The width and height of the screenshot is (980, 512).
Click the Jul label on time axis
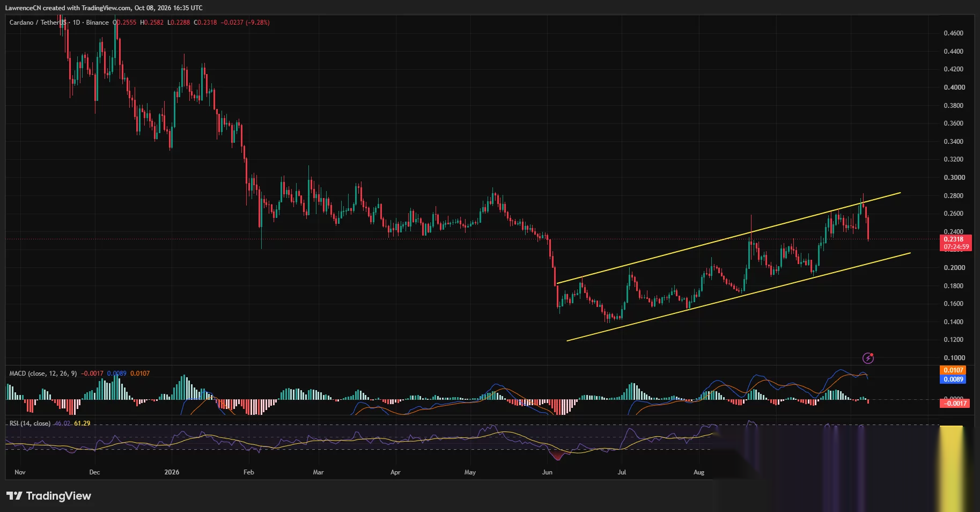point(622,472)
